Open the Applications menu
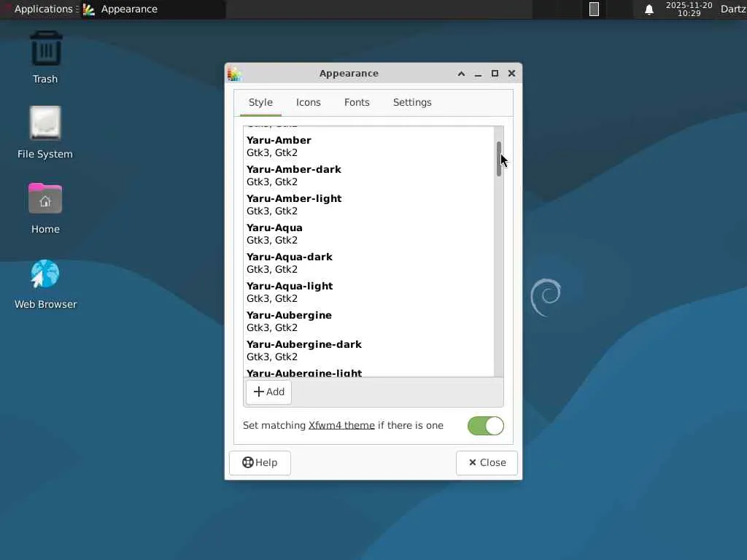This screenshot has height=560, width=747. point(43,9)
